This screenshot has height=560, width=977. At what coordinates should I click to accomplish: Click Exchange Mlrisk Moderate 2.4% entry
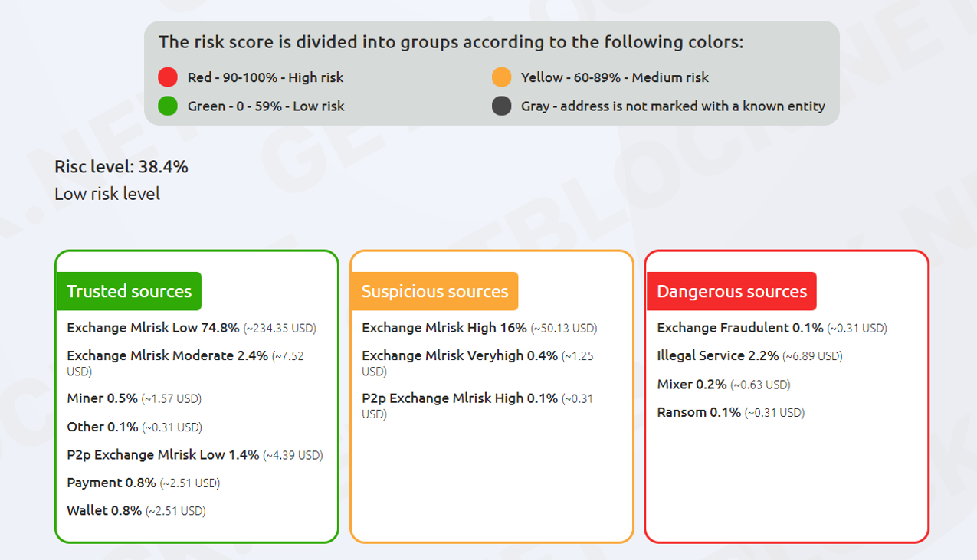[185, 363]
